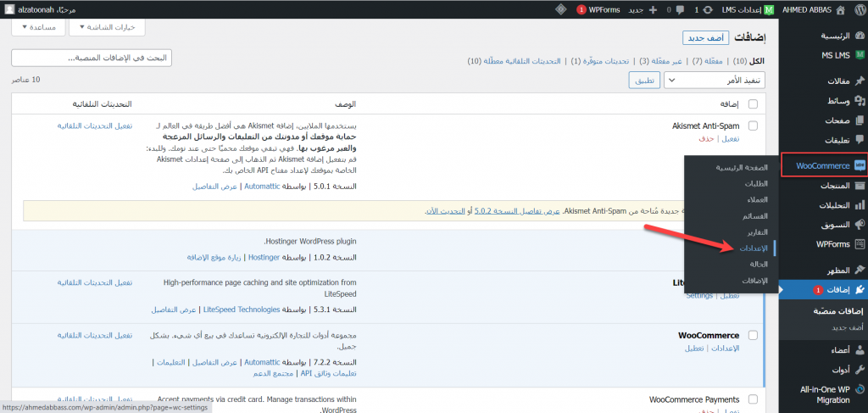Choose الإعدادات in the WooCommerce flyout
The height and width of the screenshot is (413, 868).
[x=754, y=248]
